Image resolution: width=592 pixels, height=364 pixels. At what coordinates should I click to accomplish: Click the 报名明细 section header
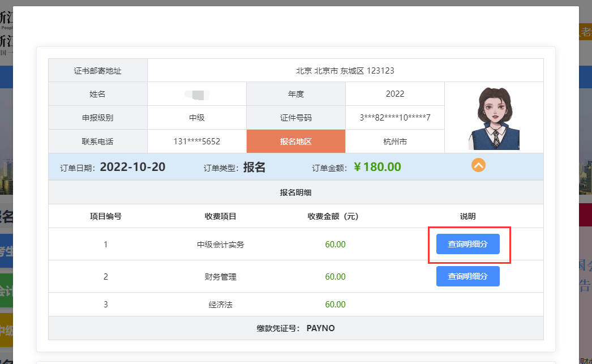click(295, 192)
